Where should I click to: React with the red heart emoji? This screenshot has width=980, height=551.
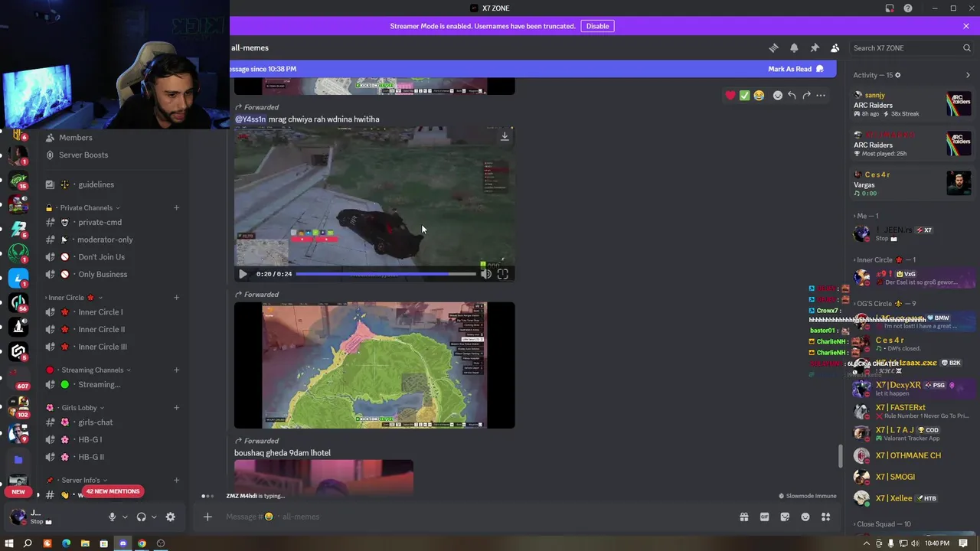point(730,96)
